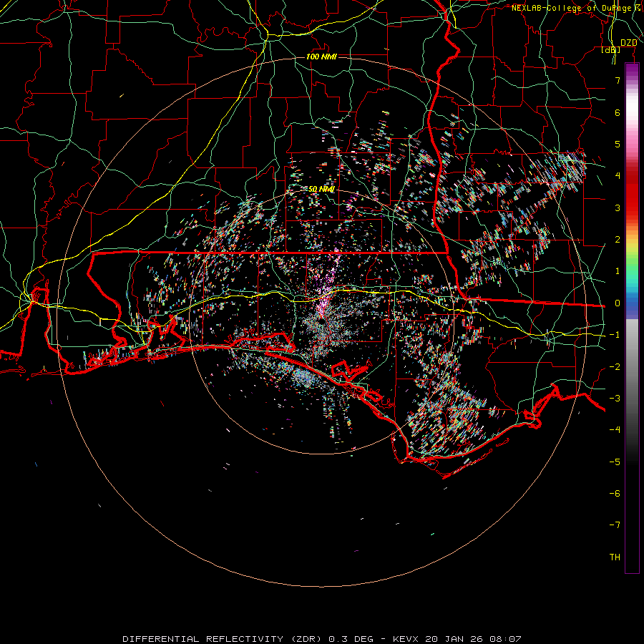Viewport: 644px width, 644px height.
Task: Click the '[dB]' unit label
Action: [x=611, y=50]
